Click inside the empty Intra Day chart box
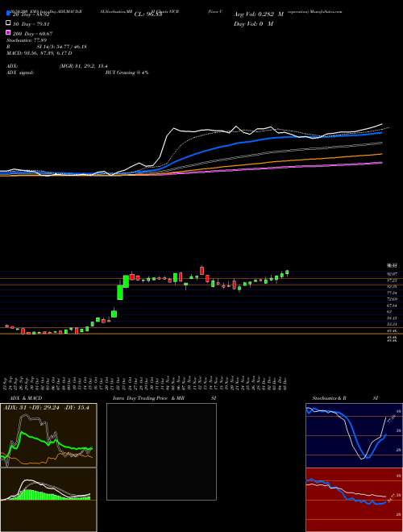This screenshot has width=403, height=532. click(161, 451)
